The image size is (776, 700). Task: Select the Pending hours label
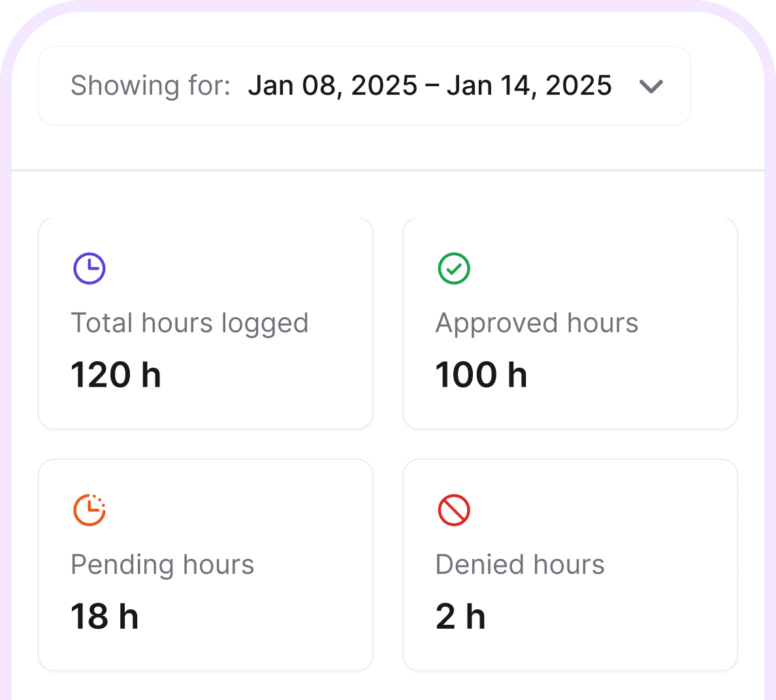pyautogui.click(x=163, y=564)
